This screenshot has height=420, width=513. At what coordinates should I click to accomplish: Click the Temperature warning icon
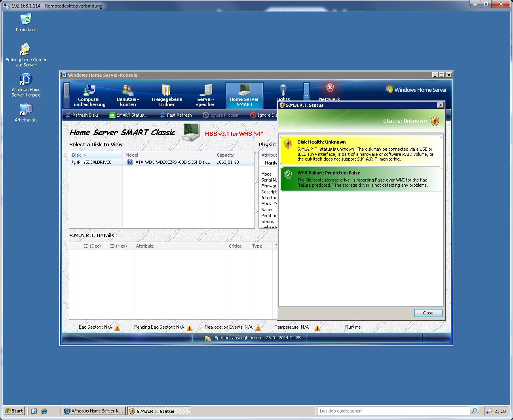(317, 328)
